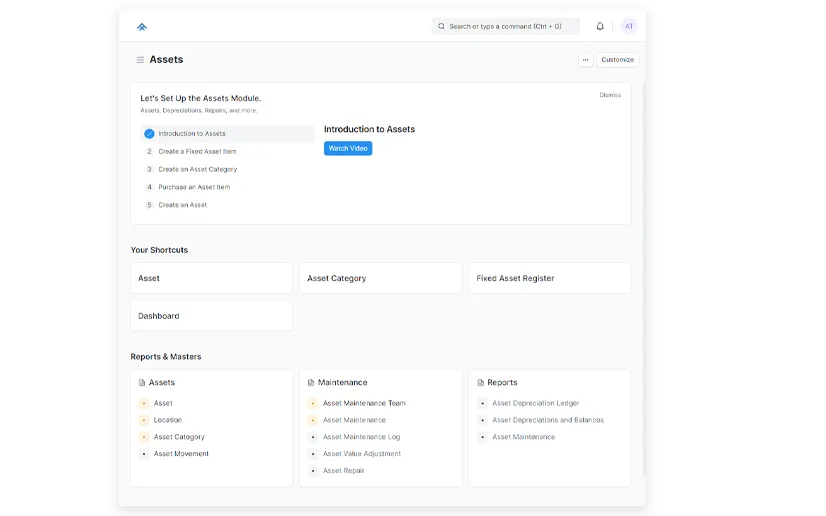Open the three-dots more options menu

585,60
